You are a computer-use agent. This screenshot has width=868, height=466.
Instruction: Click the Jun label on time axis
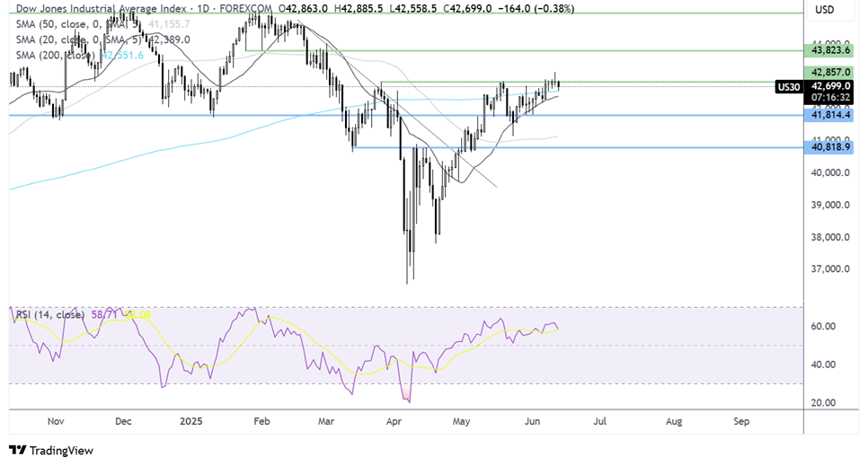coord(532,422)
